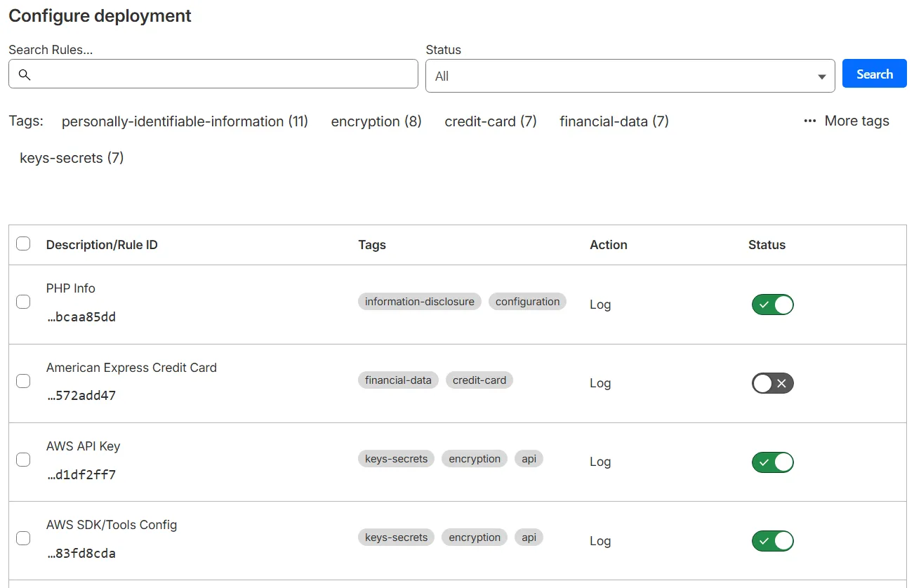Click the ellipsis icon next to More tags
The image size is (914, 588).
tap(809, 121)
